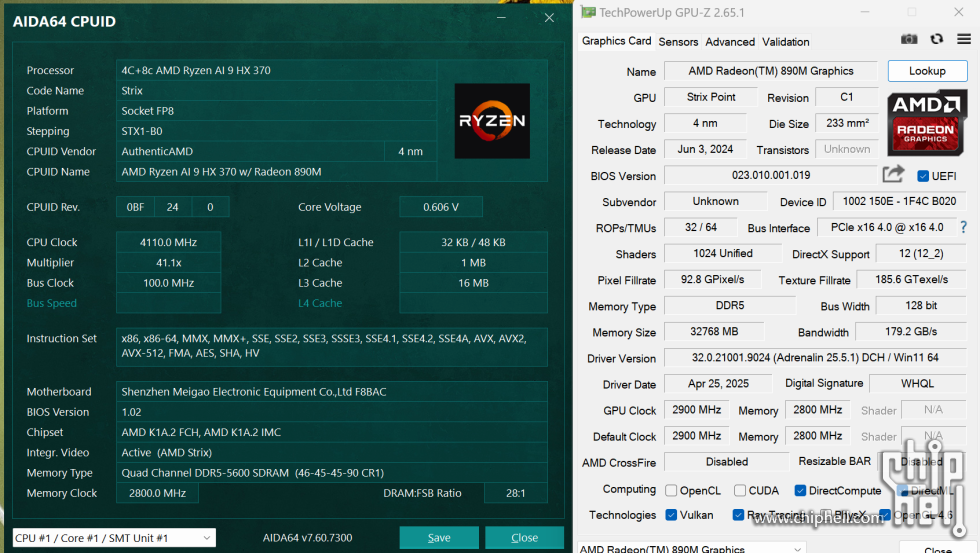Click the Die Size value '233 mm²'
The image size is (980, 553).
tap(847, 123)
